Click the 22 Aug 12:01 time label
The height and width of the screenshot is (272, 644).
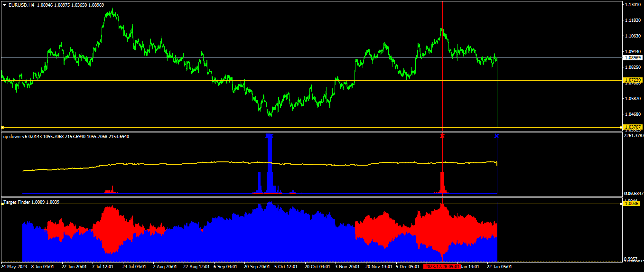196,266
